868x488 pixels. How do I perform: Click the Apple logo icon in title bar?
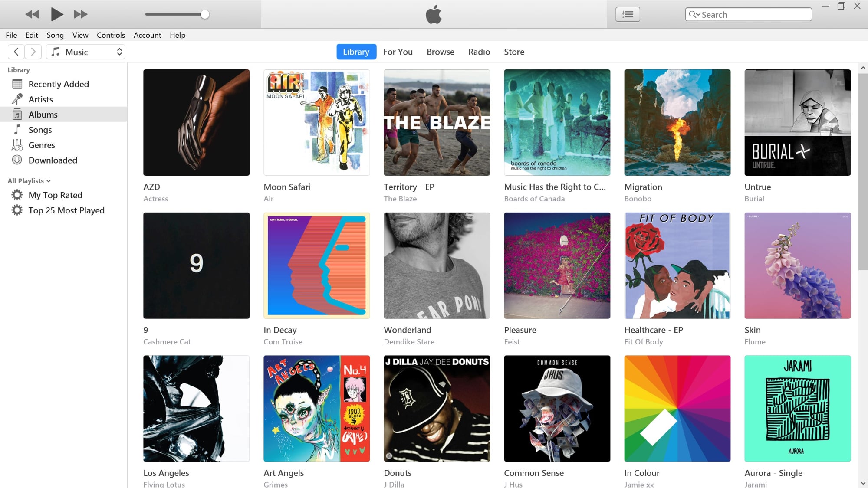[434, 14]
